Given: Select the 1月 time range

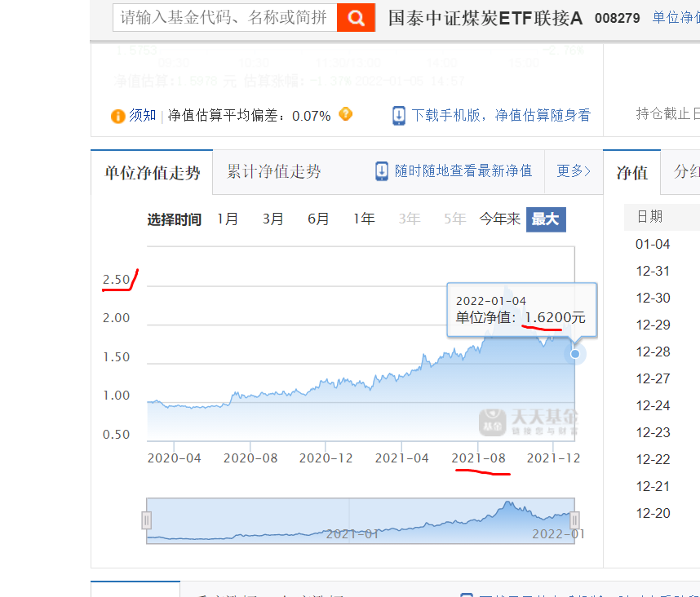Looking at the screenshot, I should pos(228,219).
